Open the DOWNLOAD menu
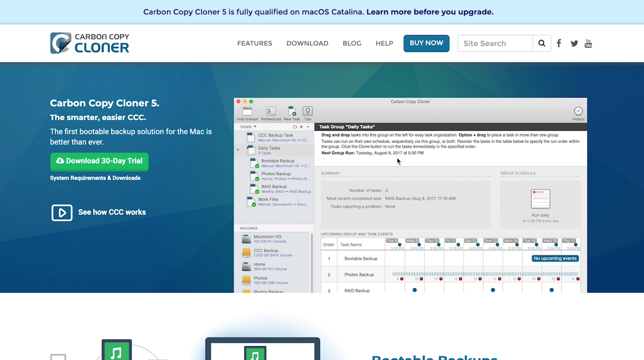644x360 pixels. coord(307,43)
